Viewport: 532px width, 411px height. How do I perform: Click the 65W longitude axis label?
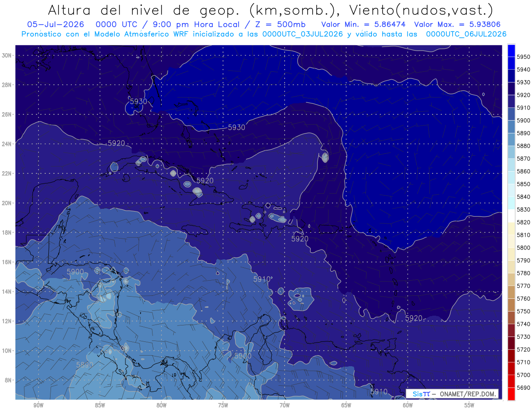coord(346,405)
